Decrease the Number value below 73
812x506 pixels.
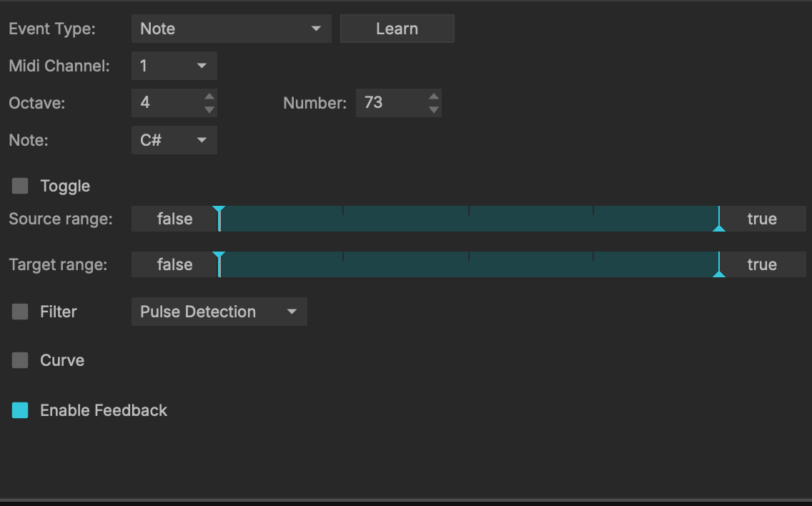pos(432,108)
